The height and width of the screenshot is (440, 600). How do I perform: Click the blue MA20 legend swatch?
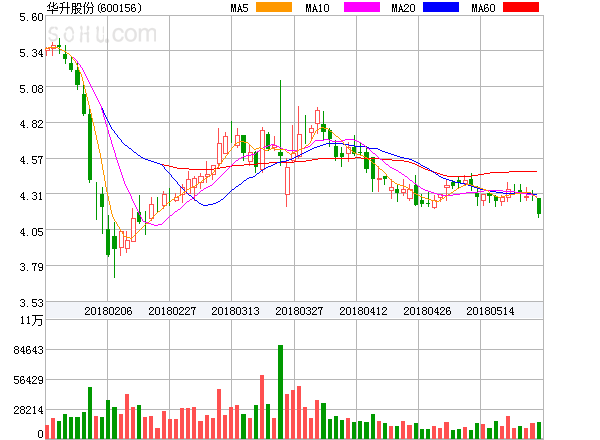pos(439,8)
